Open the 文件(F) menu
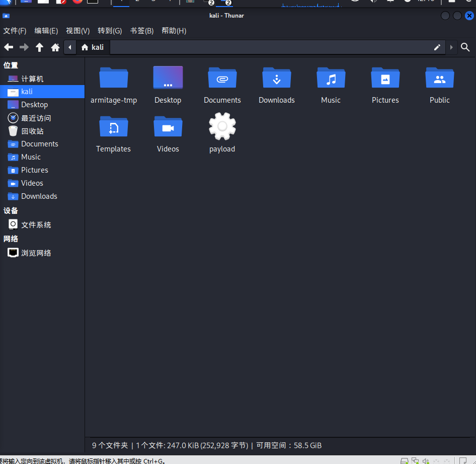Image resolution: width=476 pixels, height=464 pixels. coord(15,31)
